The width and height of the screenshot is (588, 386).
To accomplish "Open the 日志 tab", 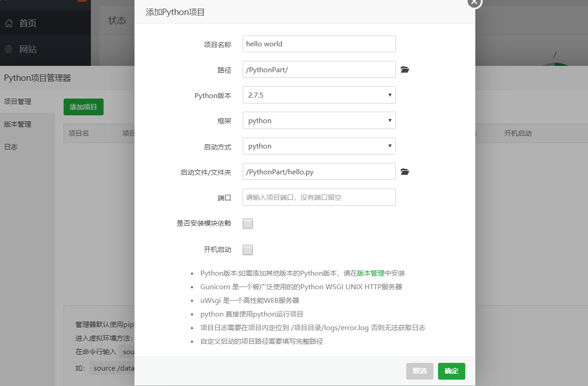I will (27, 147).
